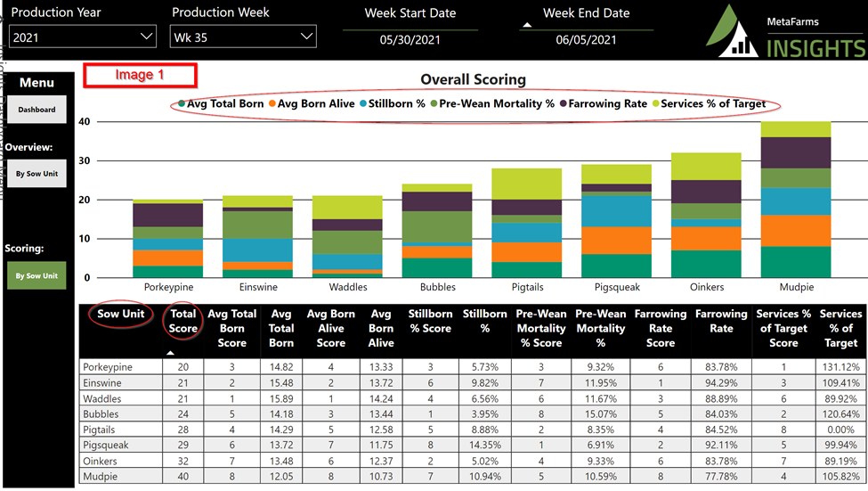Screen dimensions: 868x491
Task: Select Oinkers row name in table
Action: pos(101,461)
